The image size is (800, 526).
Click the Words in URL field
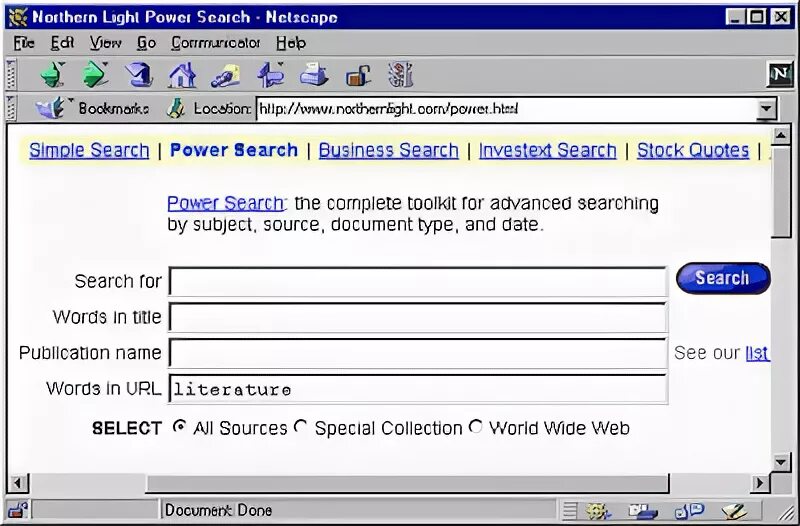pos(417,389)
